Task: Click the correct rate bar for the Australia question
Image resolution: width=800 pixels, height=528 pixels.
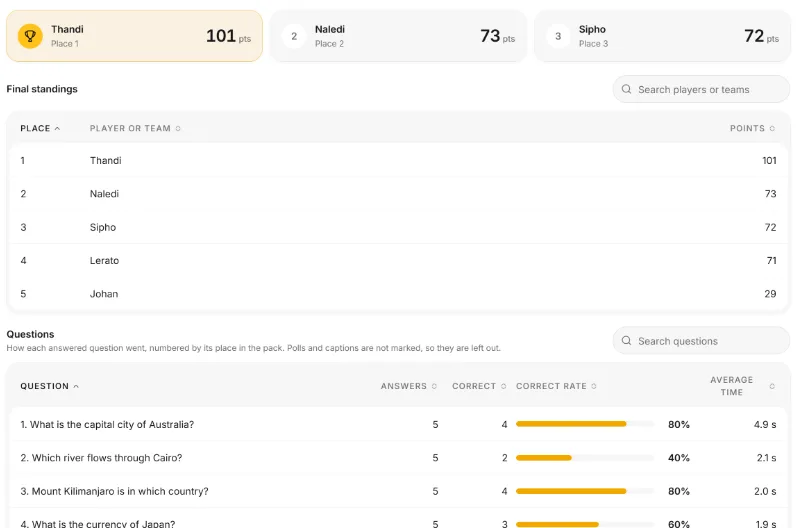Action: point(585,424)
